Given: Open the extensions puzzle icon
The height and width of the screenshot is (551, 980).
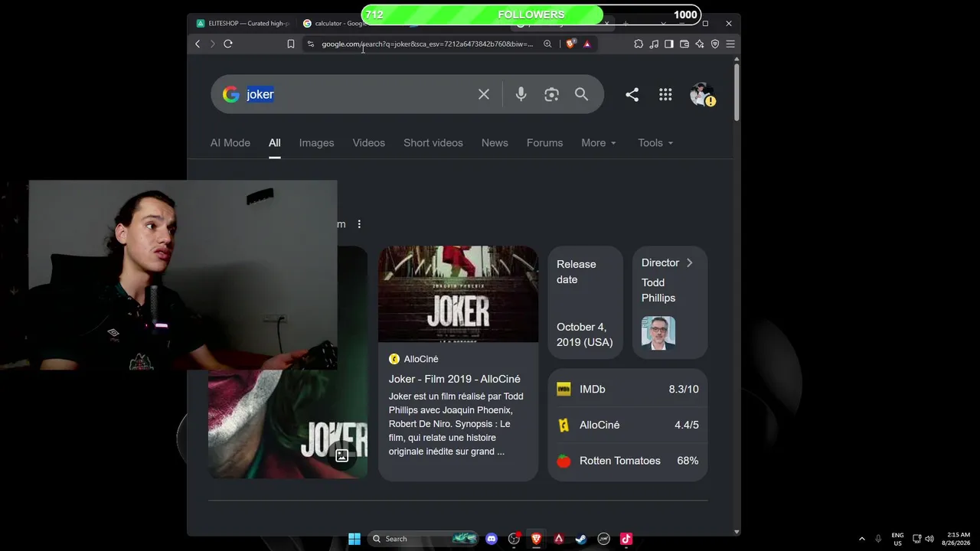Looking at the screenshot, I should coord(639,44).
